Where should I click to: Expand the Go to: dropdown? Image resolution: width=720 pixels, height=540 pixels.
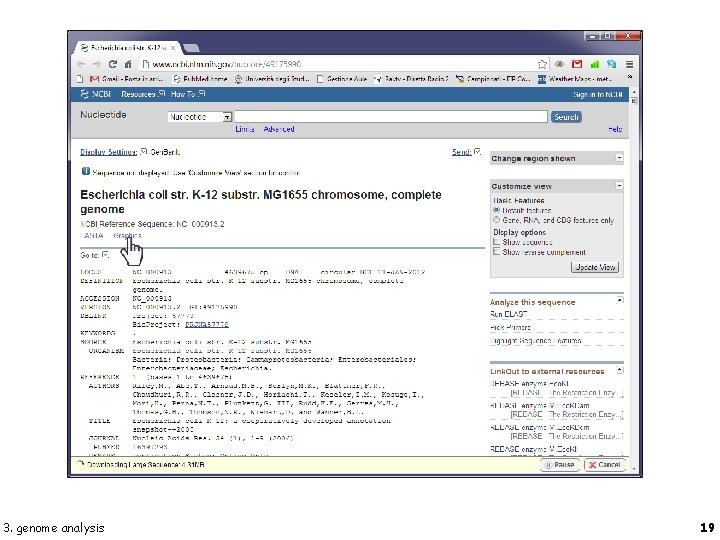pyautogui.click(x=94, y=255)
